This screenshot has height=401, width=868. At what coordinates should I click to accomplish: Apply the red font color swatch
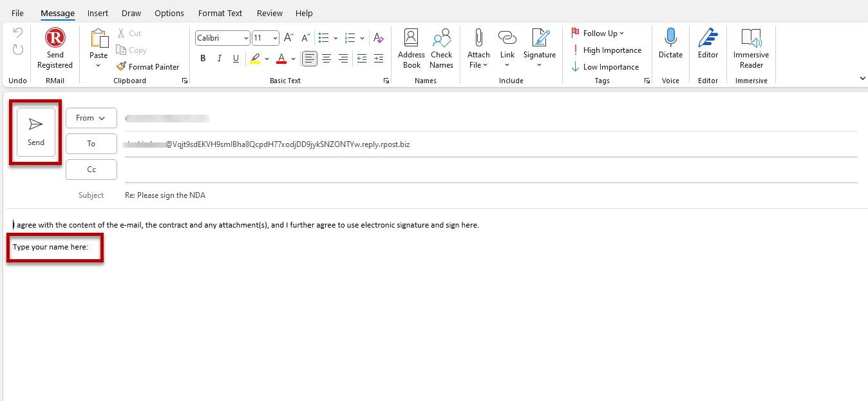click(281, 59)
